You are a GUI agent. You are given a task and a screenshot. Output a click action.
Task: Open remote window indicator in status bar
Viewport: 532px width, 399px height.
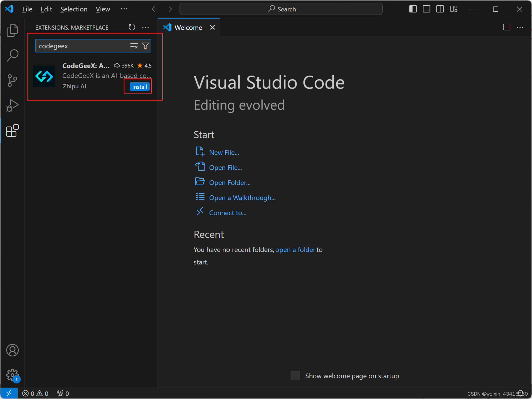tap(9, 393)
